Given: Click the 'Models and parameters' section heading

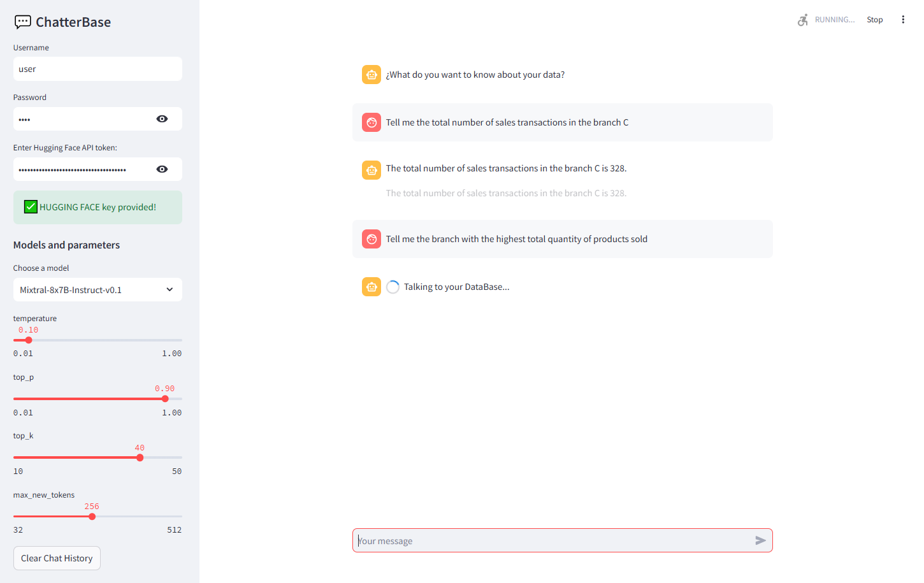Looking at the screenshot, I should (x=66, y=245).
